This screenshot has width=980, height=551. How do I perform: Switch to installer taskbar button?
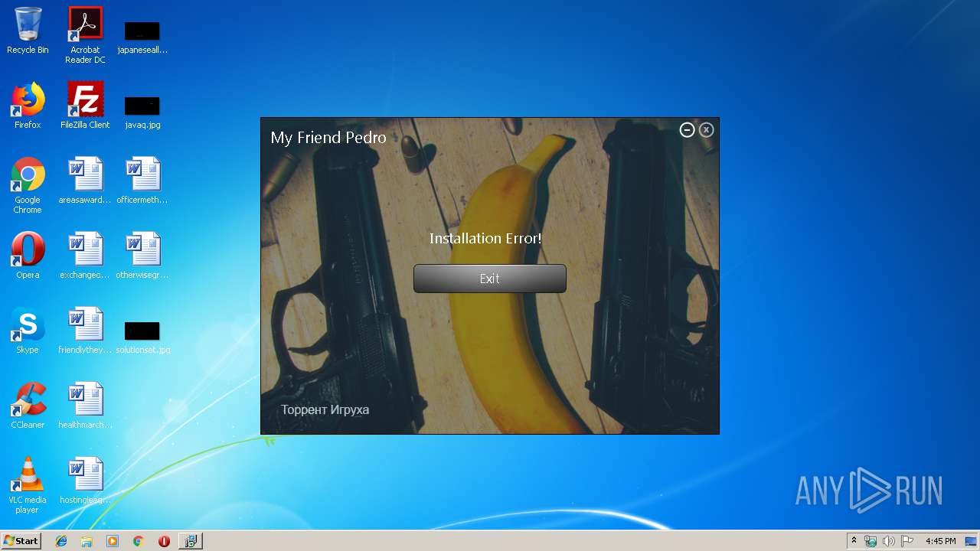[190, 541]
